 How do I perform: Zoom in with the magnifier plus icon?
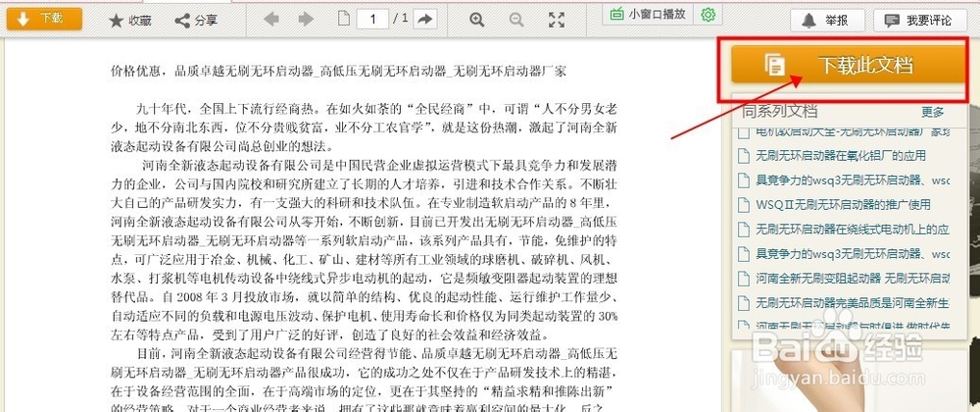click(x=477, y=20)
